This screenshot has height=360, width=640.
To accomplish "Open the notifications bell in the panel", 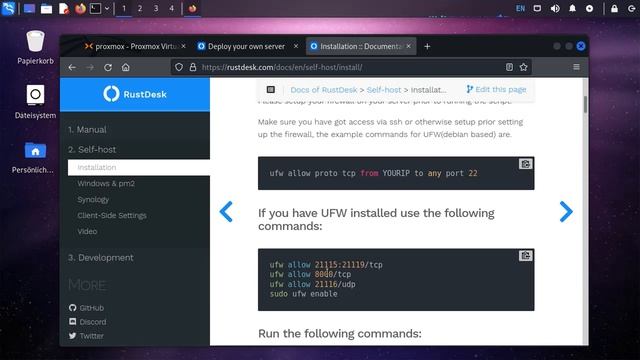I will coord(572,8).
